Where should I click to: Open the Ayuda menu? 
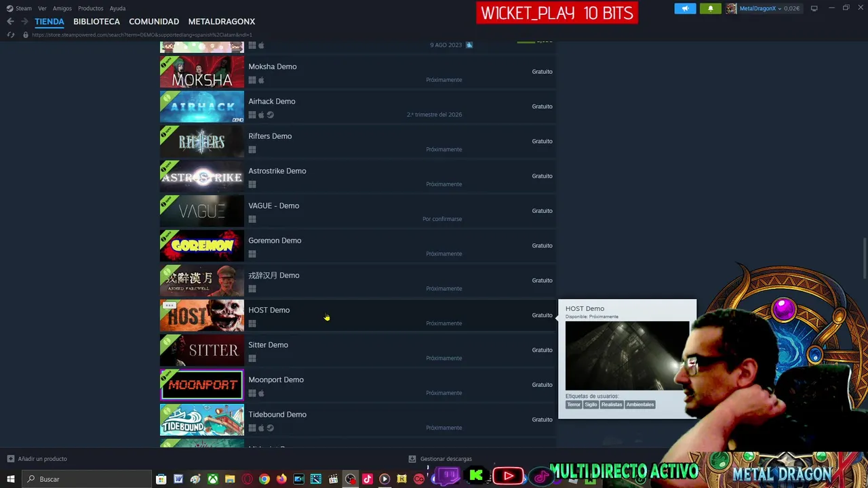click(117, 8)
